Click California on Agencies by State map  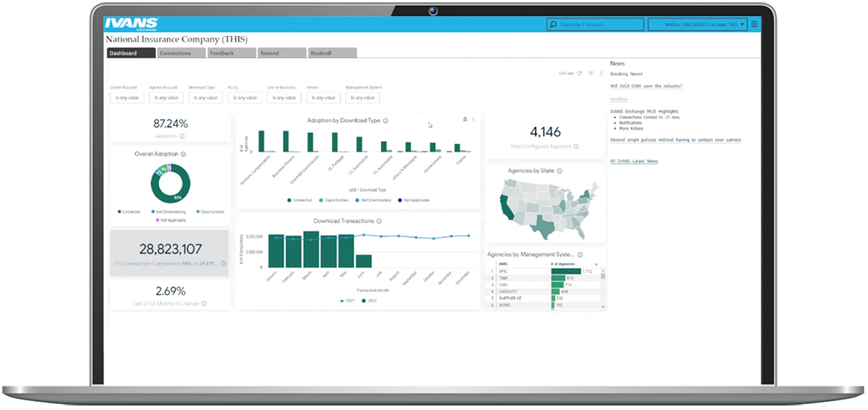[508, 208]
